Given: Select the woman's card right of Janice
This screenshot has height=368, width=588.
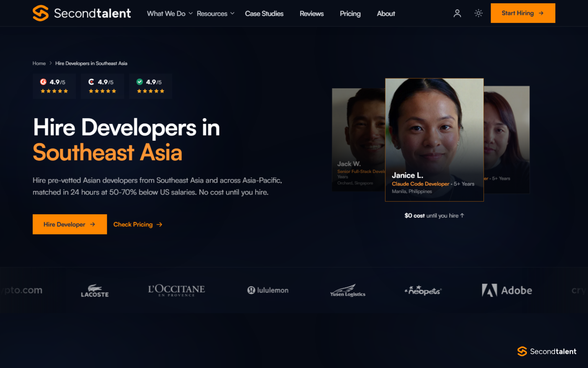Looking at the screenshot, I should pyautogui.click(x=507, y=140).
